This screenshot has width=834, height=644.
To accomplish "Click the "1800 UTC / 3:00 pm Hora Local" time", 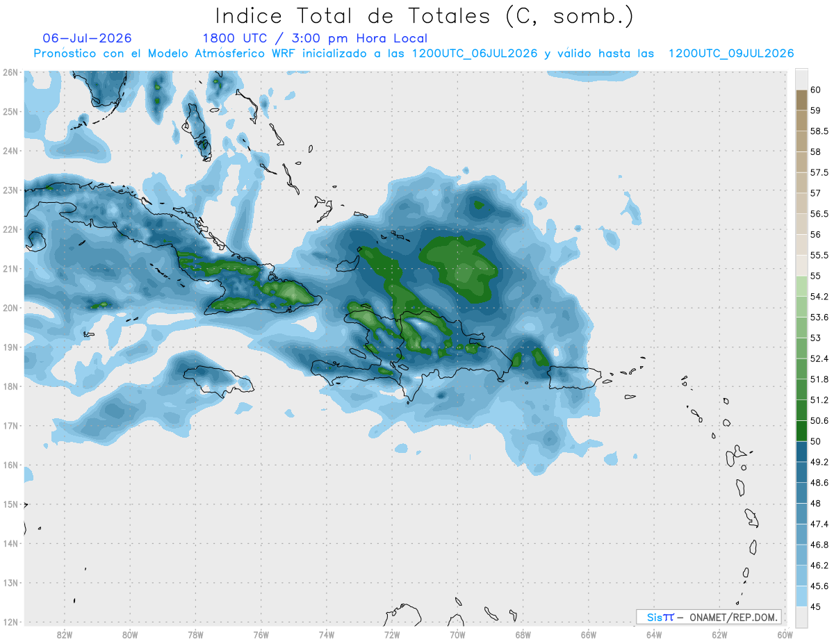I will point(315,38).
